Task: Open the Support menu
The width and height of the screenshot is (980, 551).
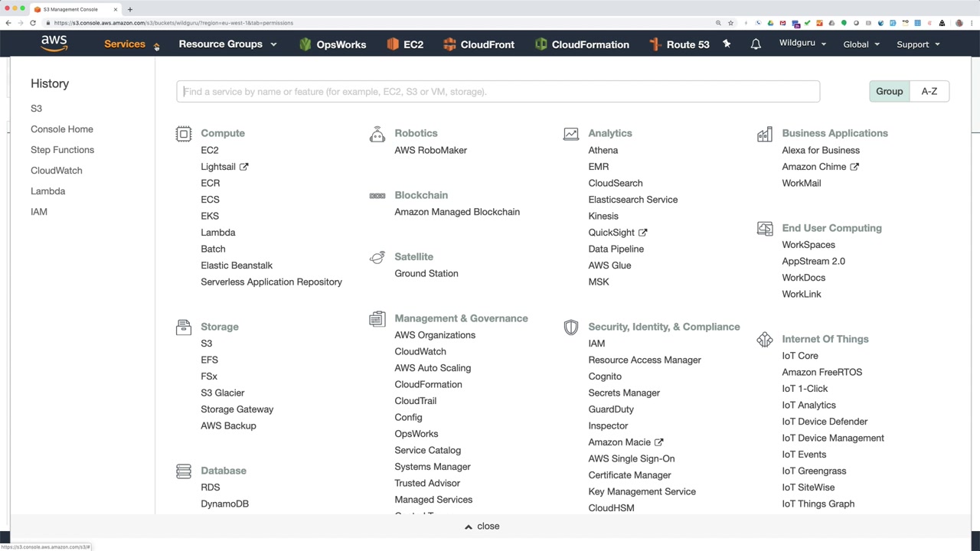Action: point(918,44)
